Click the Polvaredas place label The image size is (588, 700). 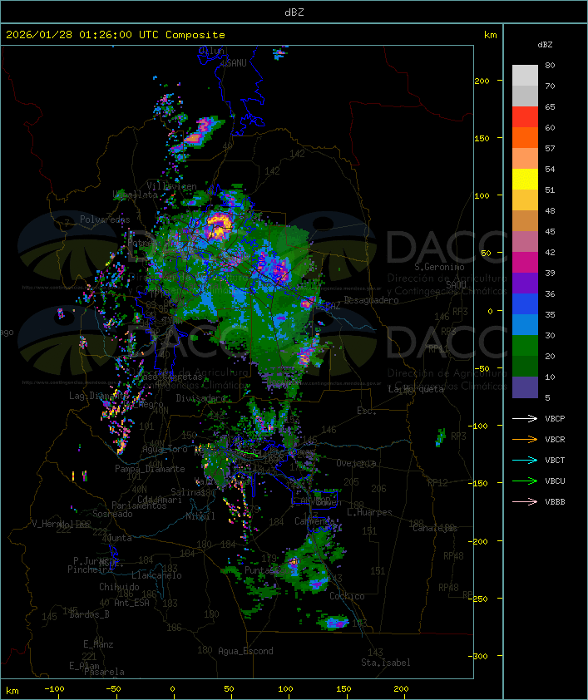point(105,219)
